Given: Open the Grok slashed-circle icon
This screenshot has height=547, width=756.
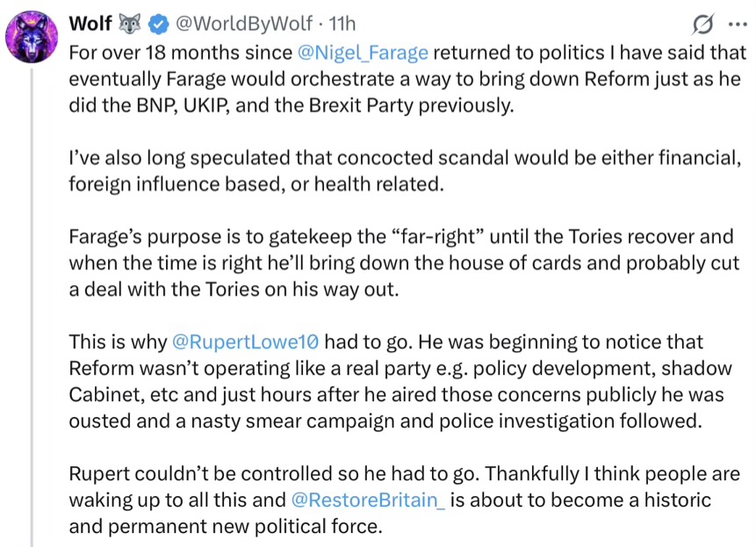Looking at the screenshot, I should [x=703, y=23].
